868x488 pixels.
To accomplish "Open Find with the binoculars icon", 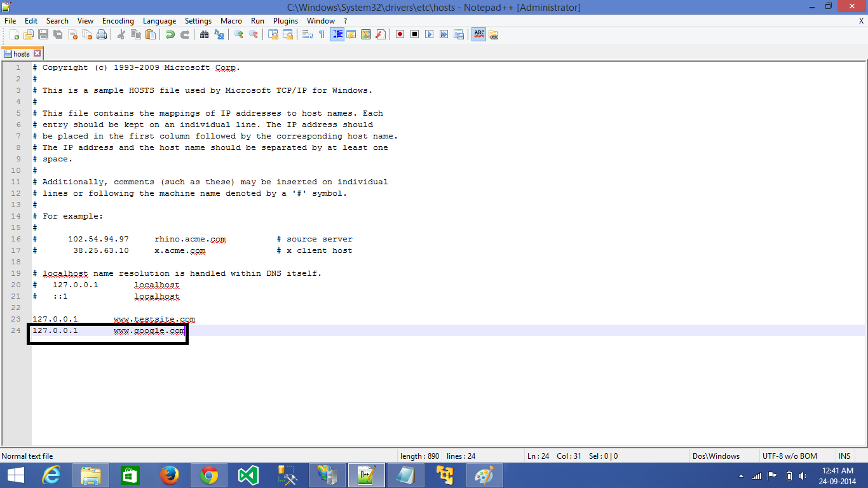I will 204,34.
